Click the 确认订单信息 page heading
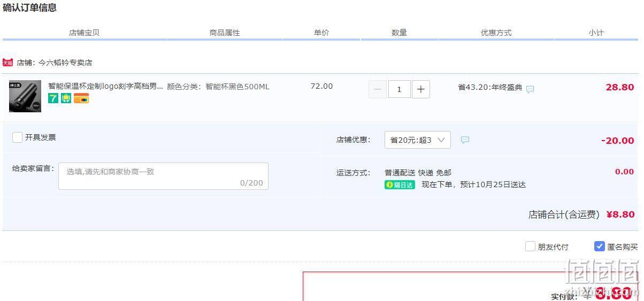This screenshot has height=301, width=644. 29,7
